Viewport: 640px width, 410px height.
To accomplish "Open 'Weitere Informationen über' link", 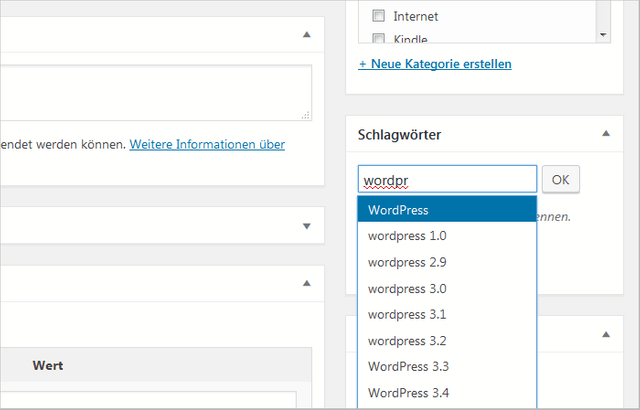I will click(x=207, y=144).
